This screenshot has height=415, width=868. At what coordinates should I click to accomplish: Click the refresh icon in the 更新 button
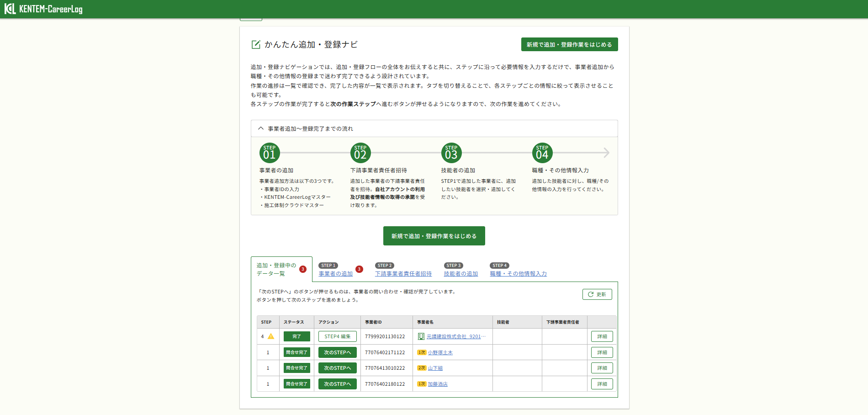point(590,294)
